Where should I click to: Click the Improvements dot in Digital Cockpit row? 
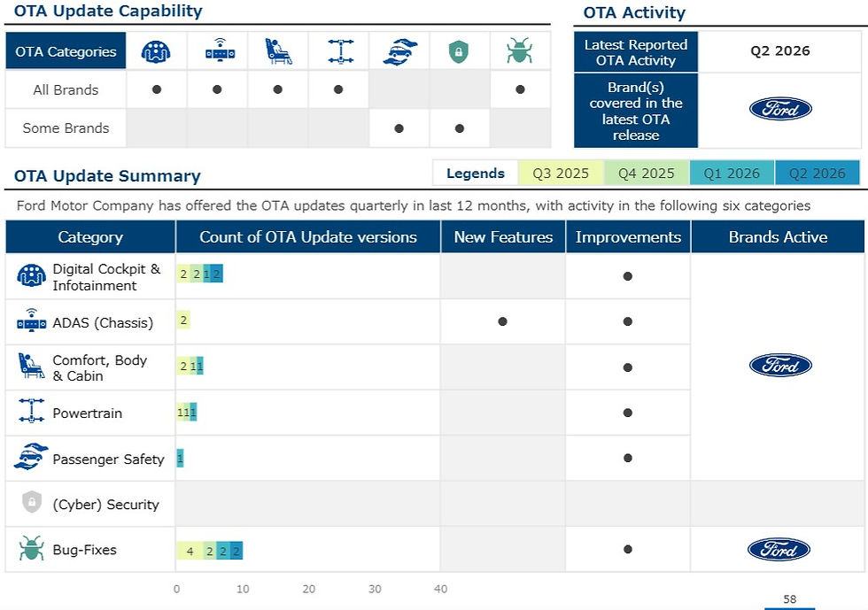click(x=628, y=276)
